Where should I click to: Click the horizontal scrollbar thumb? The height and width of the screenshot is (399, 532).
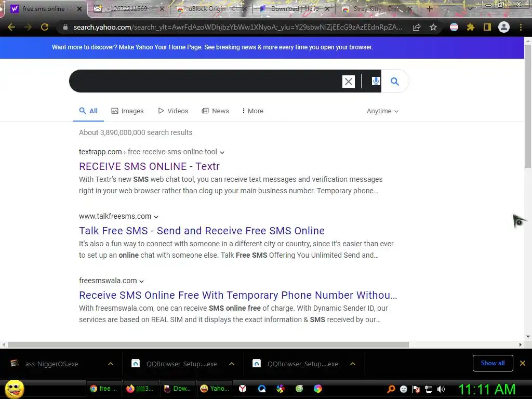208,345
